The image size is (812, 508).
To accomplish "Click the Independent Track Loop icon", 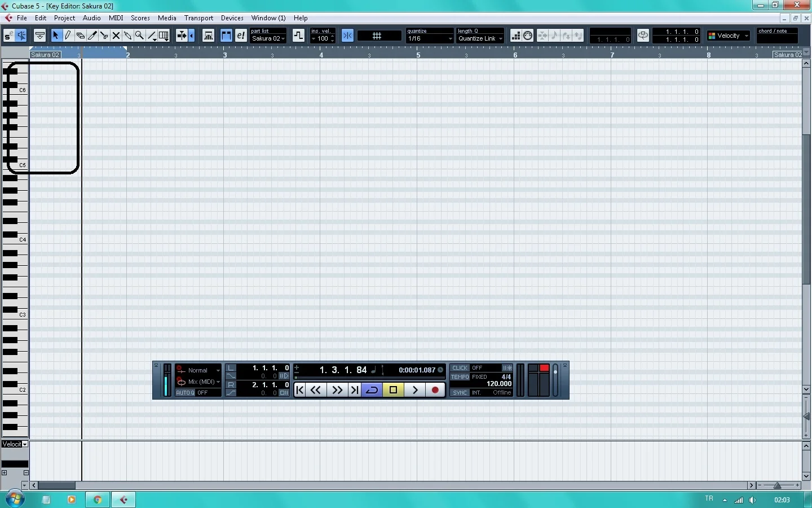I will coord(298,36).
